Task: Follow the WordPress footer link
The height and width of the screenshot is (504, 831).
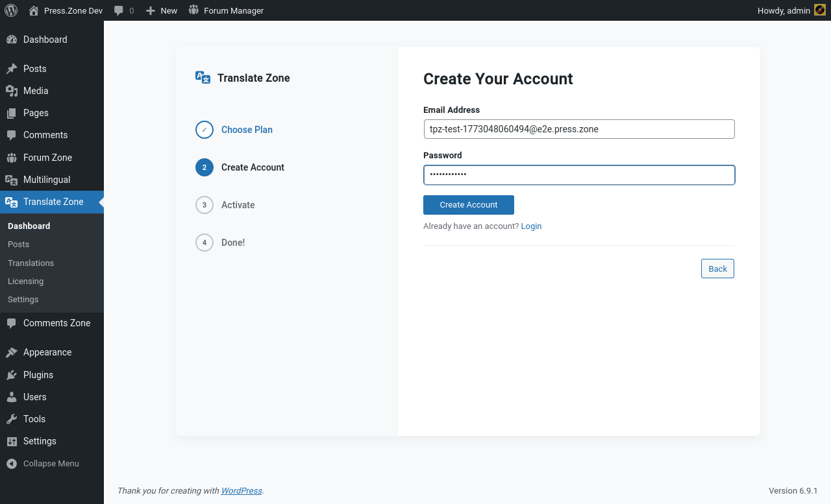Action: tap(242, 491)
